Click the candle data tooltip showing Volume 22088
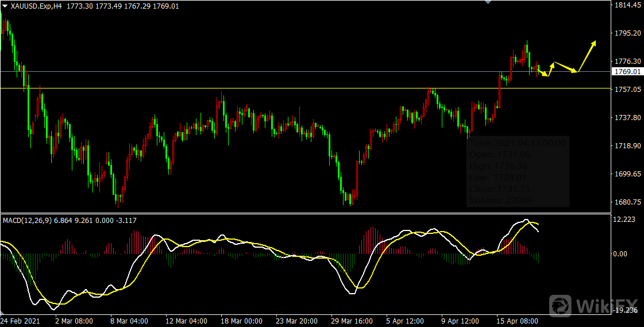 (518, 172)
